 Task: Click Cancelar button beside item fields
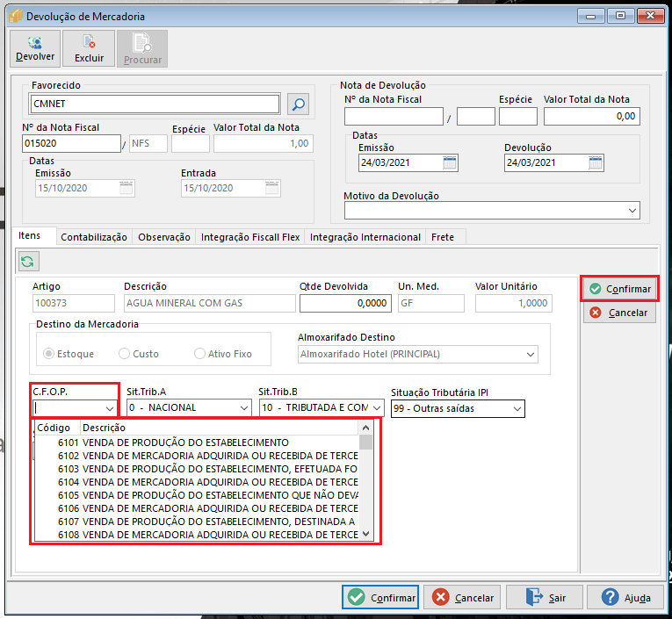click(x=619, y=313)
